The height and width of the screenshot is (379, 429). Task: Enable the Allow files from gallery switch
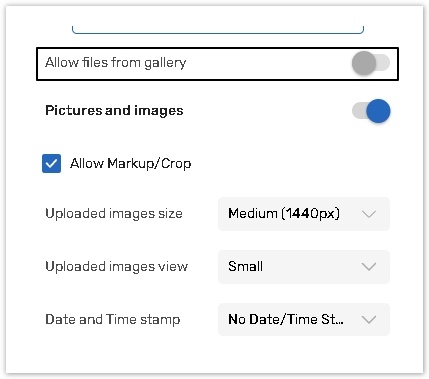(371, 63)
